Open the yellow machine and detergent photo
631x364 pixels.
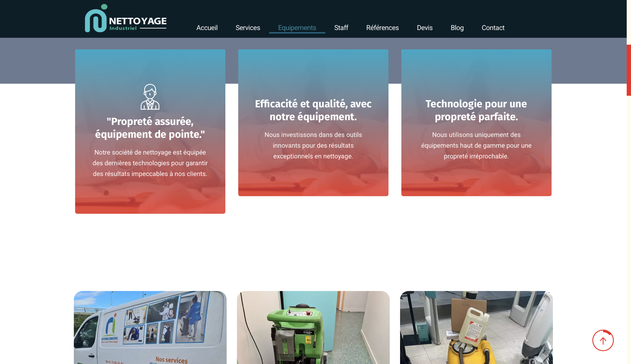(476, 328)
